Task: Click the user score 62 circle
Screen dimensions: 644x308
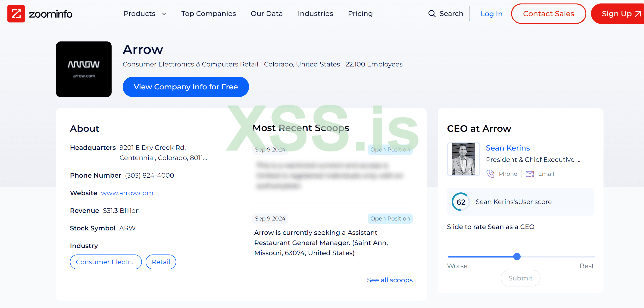Action: coord(461,202)
